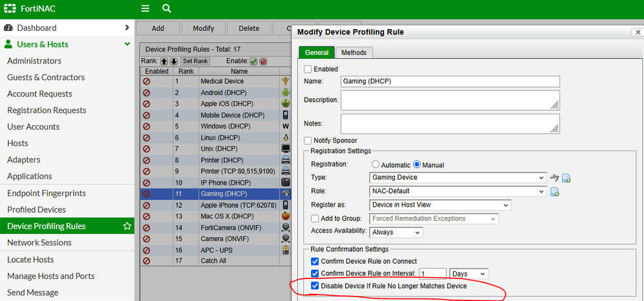
Task: Click disabled status icon for Catch All
Action: 146,261
